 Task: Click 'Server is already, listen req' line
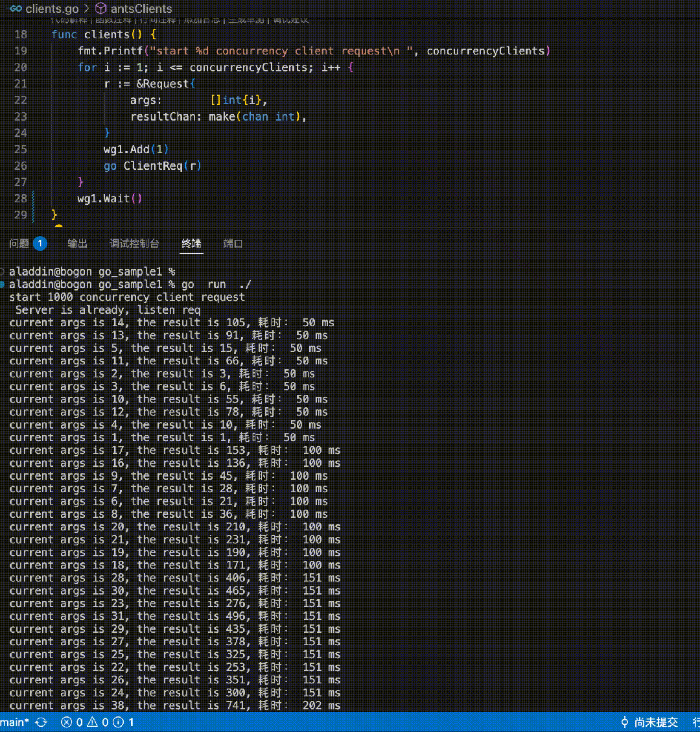pyautogui.click(x=108, y=310)
